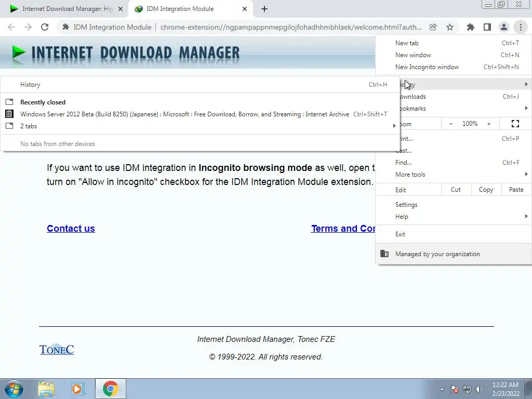Open the profile avatar icon

point(504,27)
